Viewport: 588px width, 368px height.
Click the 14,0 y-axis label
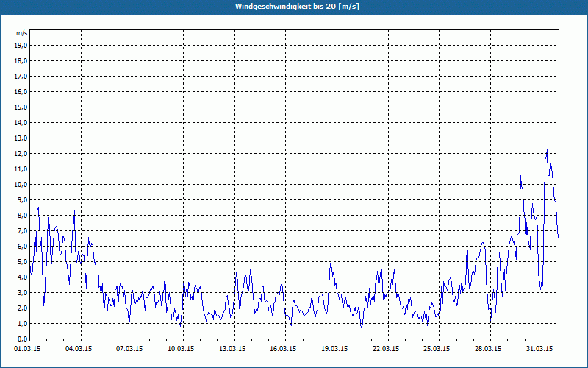tap(21, 122)
